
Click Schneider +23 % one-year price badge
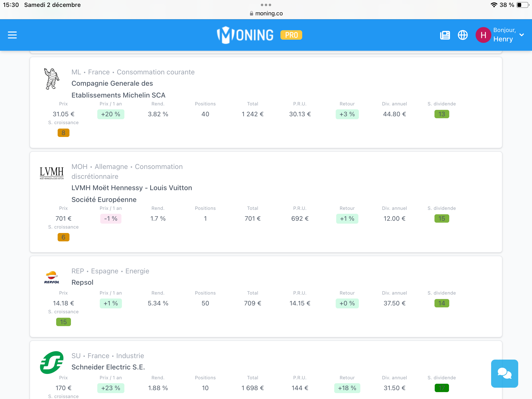click(111, 388)
